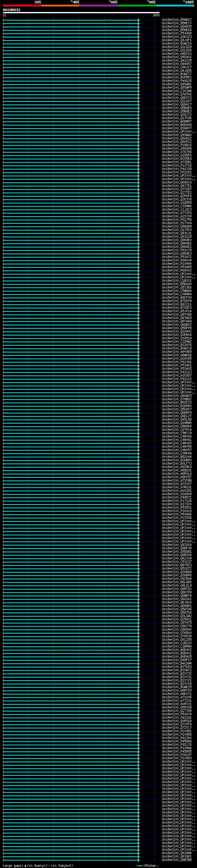Select hit label UniRef100_C1BXX1
Viewport: 197px width, 868px height.
coord(177,281)
